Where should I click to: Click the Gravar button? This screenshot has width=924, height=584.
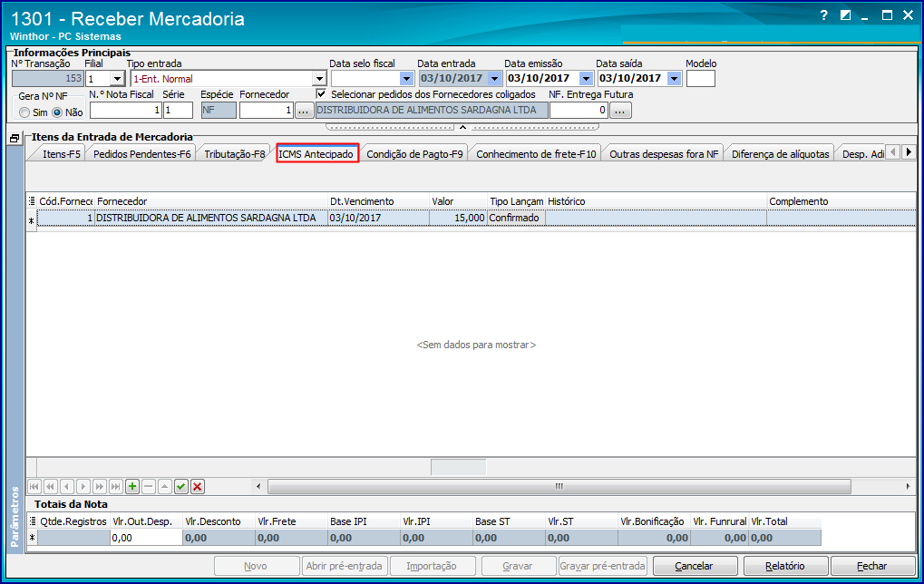[518, 566]
